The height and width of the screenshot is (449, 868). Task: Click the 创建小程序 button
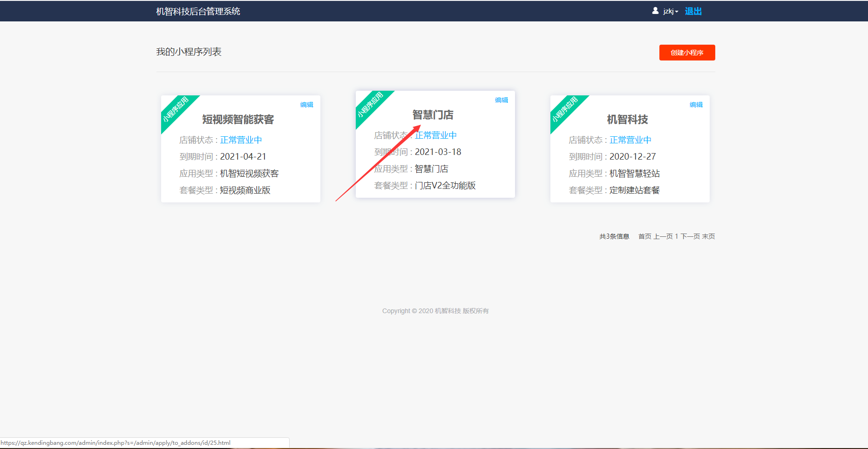point(687,53)
